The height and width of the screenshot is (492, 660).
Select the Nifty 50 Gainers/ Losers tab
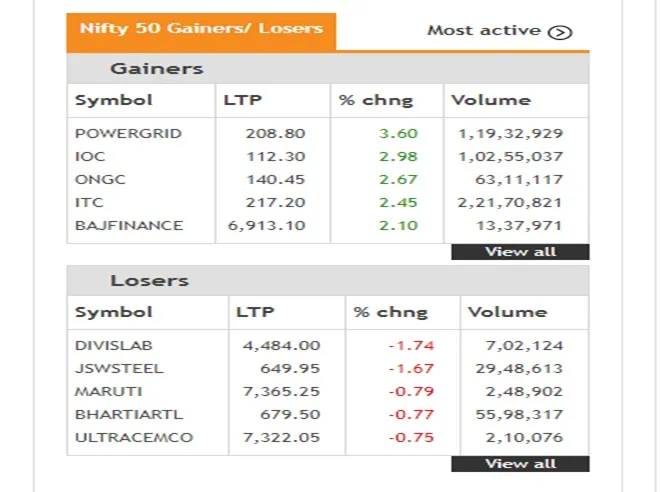pyautogui.click(x=201, y=28)
